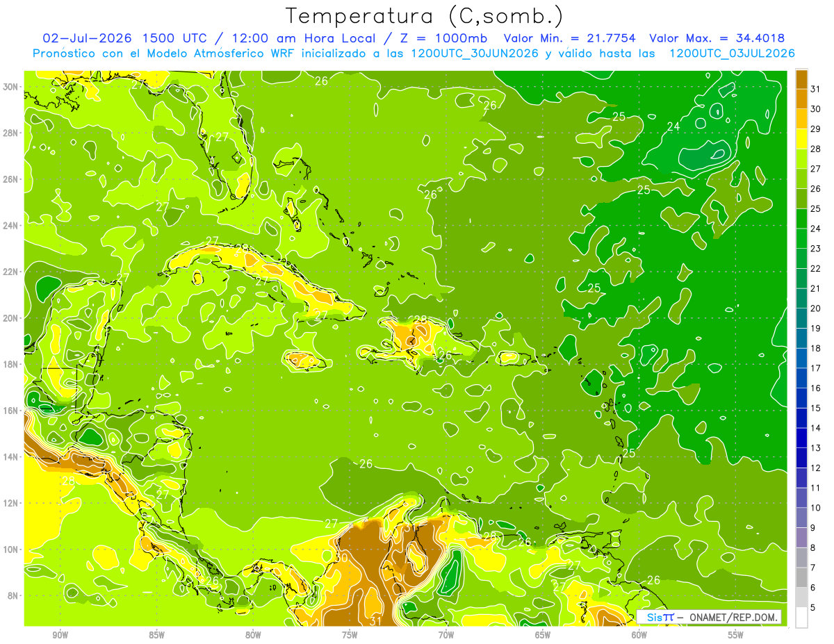
Task: Click the 16N latitude axis label
Action: click(x=11, y=411)
